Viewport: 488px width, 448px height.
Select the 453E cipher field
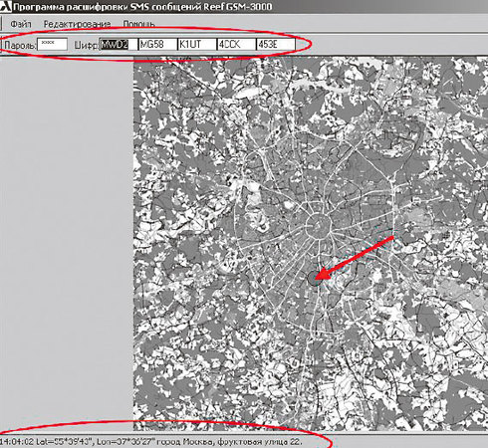[x=276, y=44]
